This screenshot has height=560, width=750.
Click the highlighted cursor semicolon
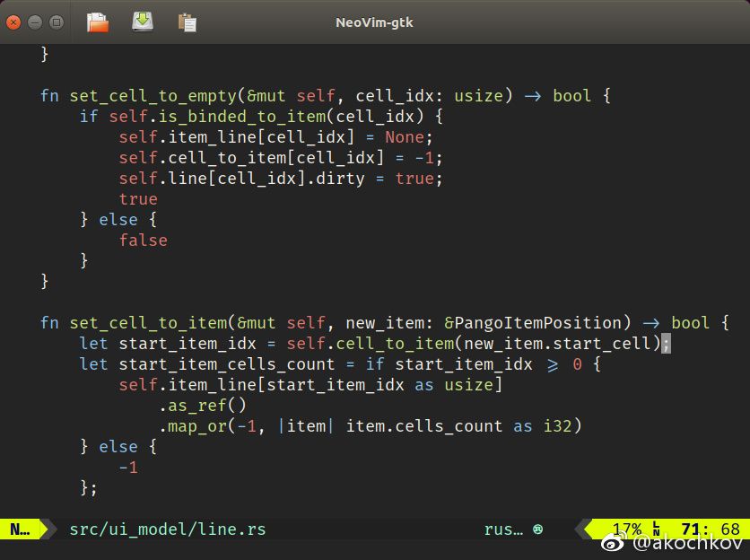point(666,343)
